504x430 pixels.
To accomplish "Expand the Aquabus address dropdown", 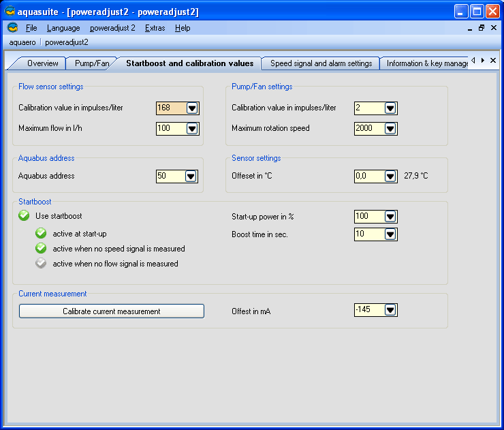I will tap(191, 176).
